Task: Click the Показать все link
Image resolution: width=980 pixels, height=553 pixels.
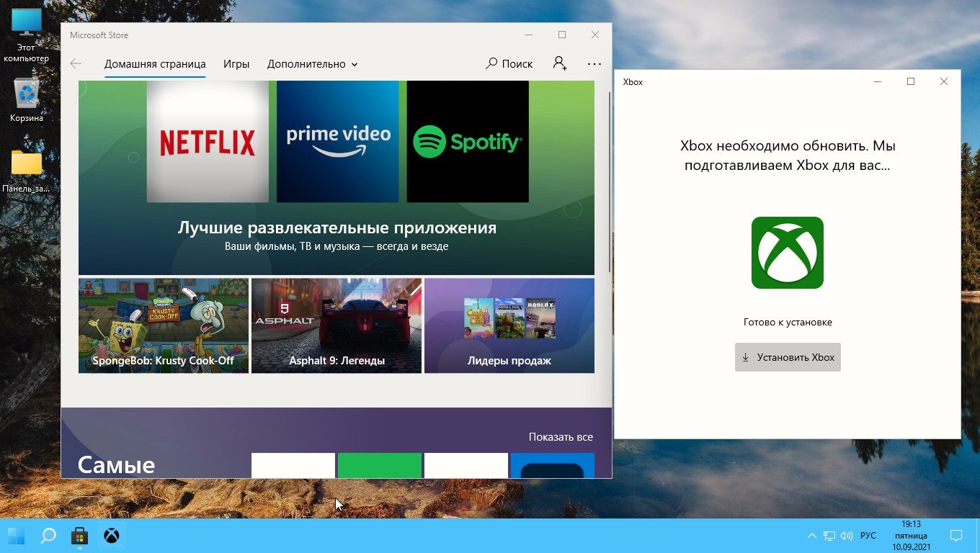Action: pos(561,437)
